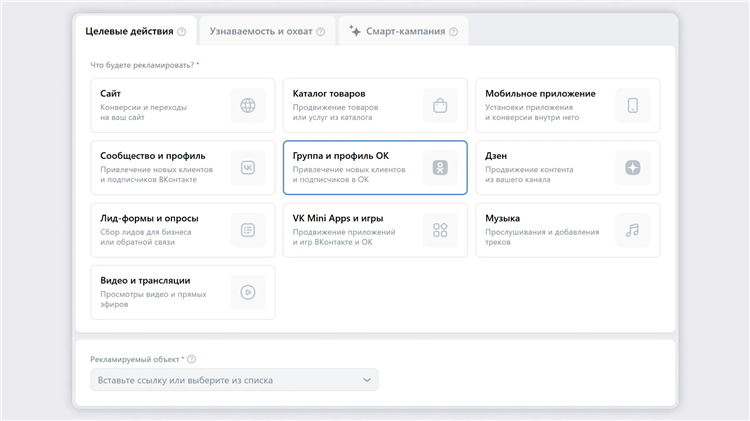The height and width of the screenshot is (421, 750).
Task: Switch to the Целевые действия tab
Action: coord(135,31)
